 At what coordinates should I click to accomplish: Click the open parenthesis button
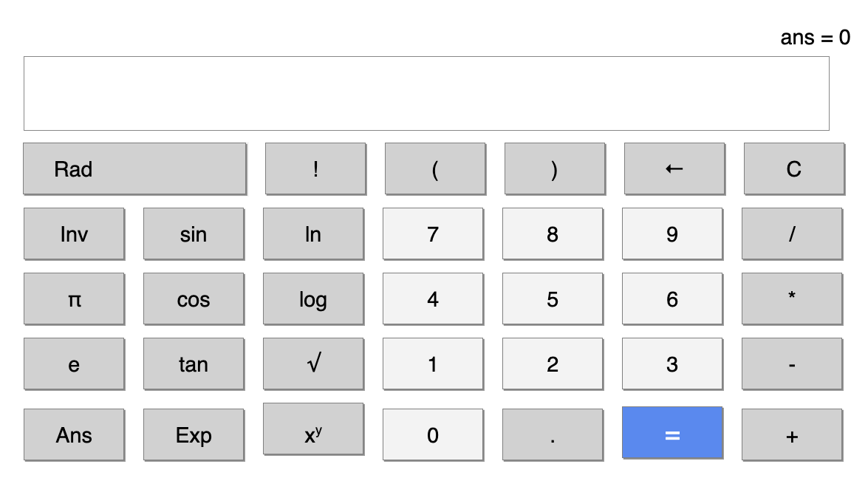click(x=435, y=169)
